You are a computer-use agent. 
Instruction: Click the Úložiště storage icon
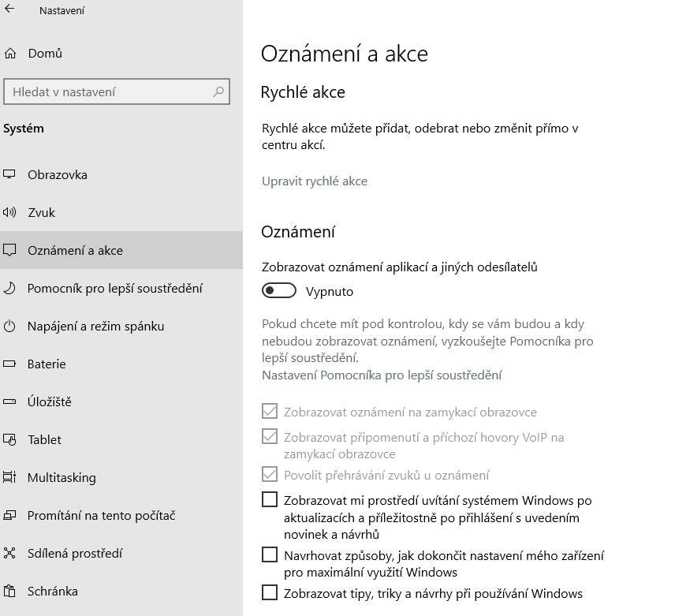(10, 401)
